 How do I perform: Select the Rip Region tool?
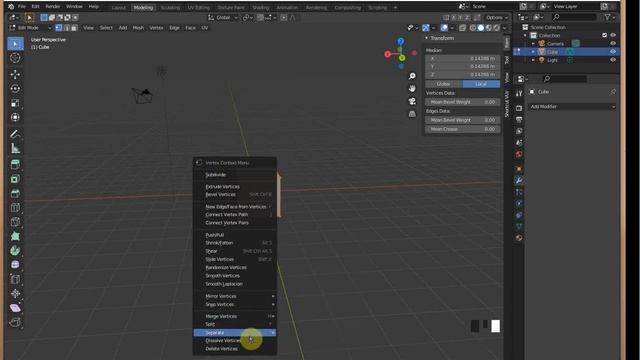(x=16, y=322)
